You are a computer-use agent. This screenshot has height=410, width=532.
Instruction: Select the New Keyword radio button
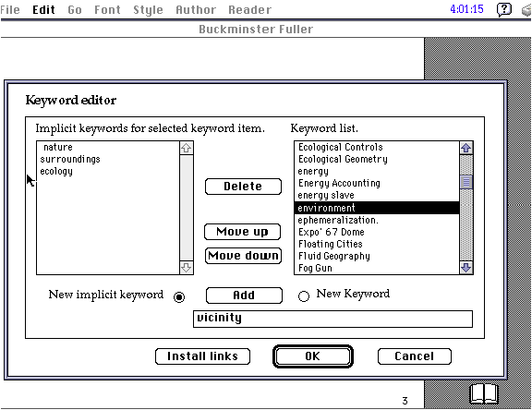click(x=304, y=296)
